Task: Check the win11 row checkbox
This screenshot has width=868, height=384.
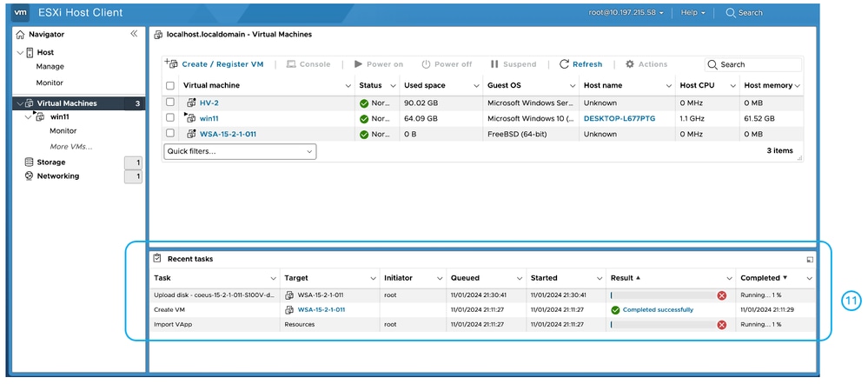Action: tap(170, 118)
